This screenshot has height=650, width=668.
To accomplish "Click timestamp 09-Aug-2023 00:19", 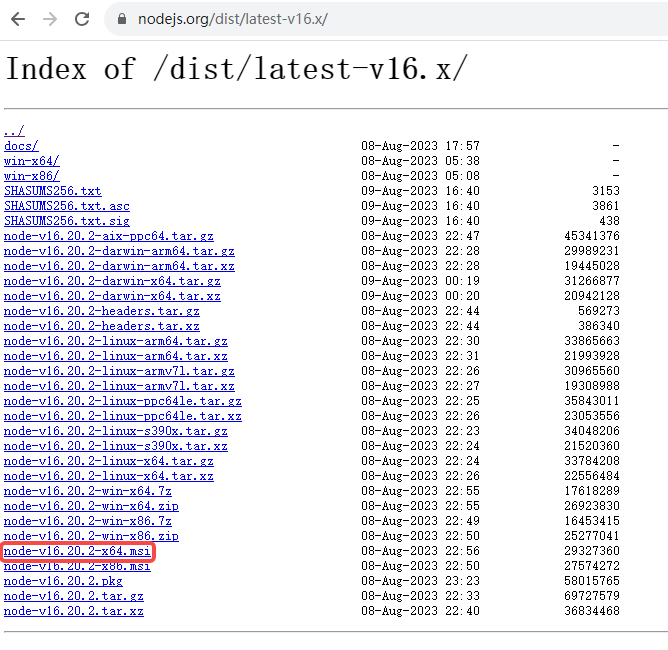I will (420, 281).
